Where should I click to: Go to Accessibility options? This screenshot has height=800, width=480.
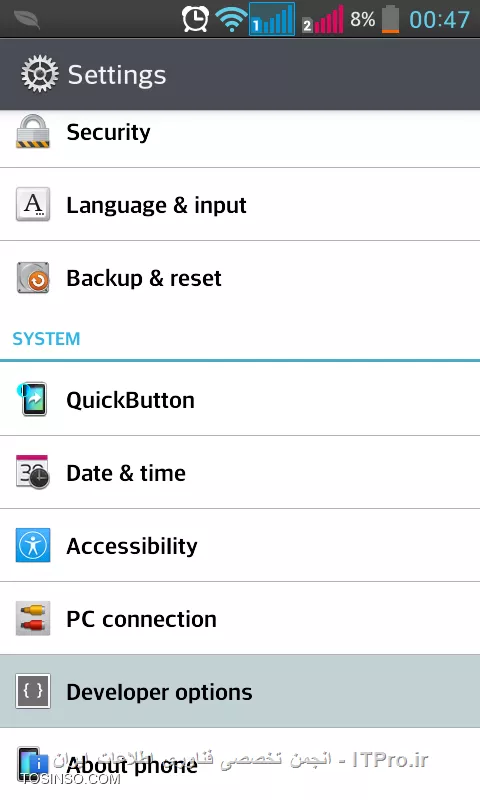click(240, 545)
